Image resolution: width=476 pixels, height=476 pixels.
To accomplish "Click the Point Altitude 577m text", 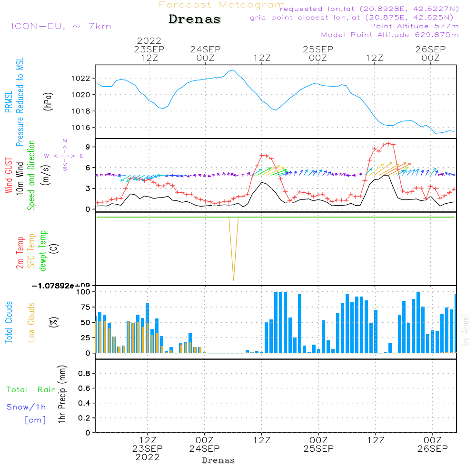I will click(415, 26).
